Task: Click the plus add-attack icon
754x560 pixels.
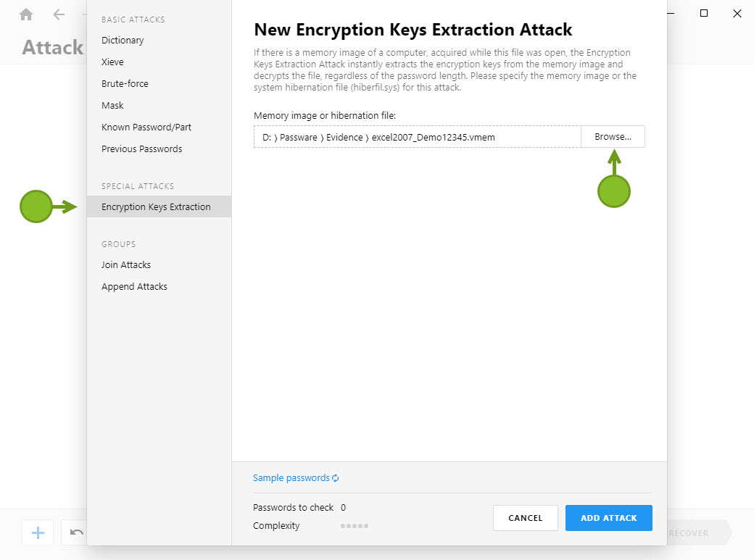Action: click(x=38, y=532)
